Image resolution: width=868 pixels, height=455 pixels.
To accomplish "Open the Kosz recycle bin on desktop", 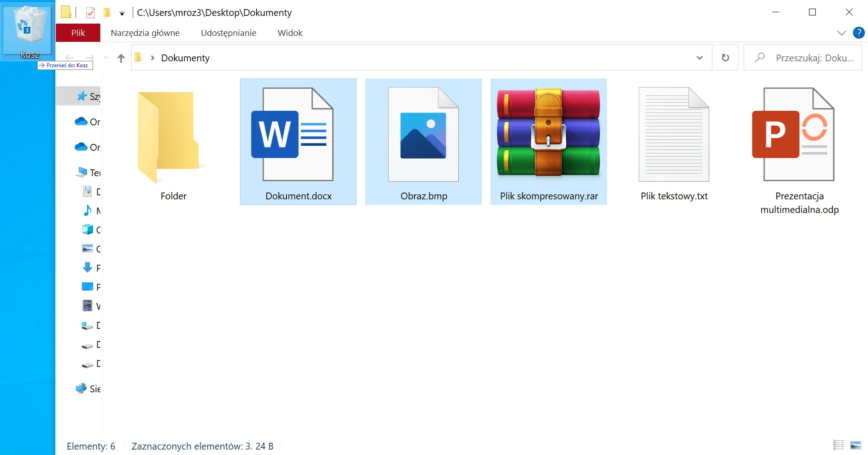I will pyautogui.click(x=28, y=31).
